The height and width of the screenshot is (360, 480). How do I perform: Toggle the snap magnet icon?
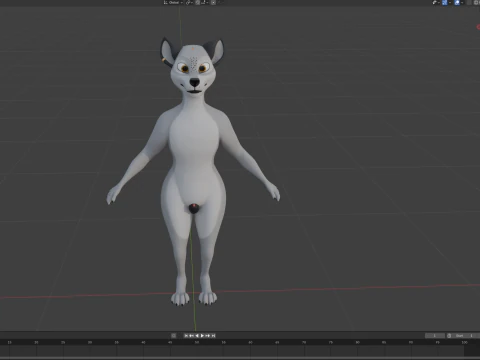pyautogui.click(x=198, y=2)
